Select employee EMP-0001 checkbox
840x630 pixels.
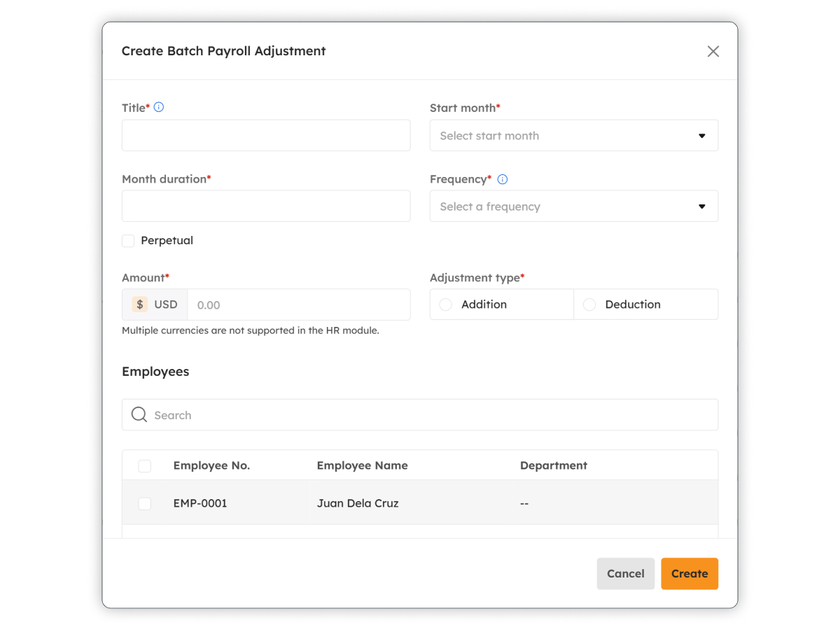tap(145, 504)
